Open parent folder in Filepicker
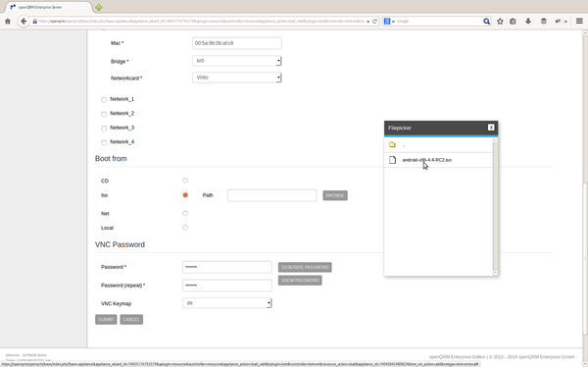 pyautogui.click(x=392, y=144)
